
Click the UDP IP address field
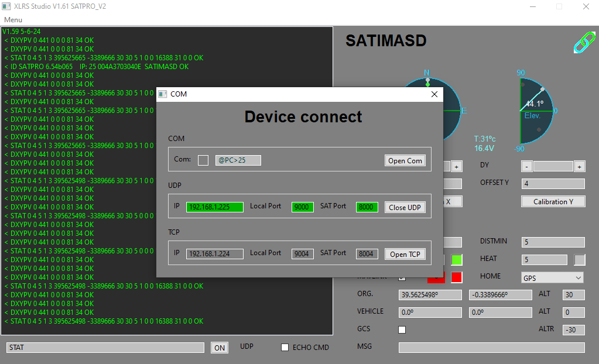[x=214, y=207]
